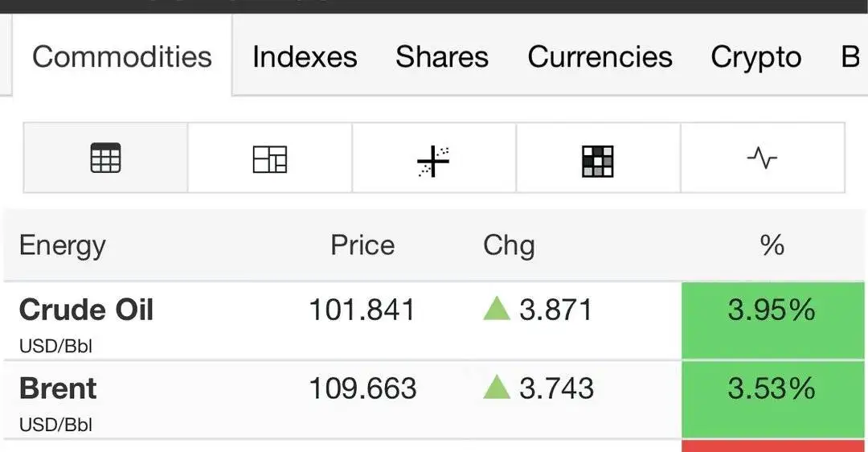
Task: Select the heatmap checkered view icon
Action: click(x=598, y=161)
